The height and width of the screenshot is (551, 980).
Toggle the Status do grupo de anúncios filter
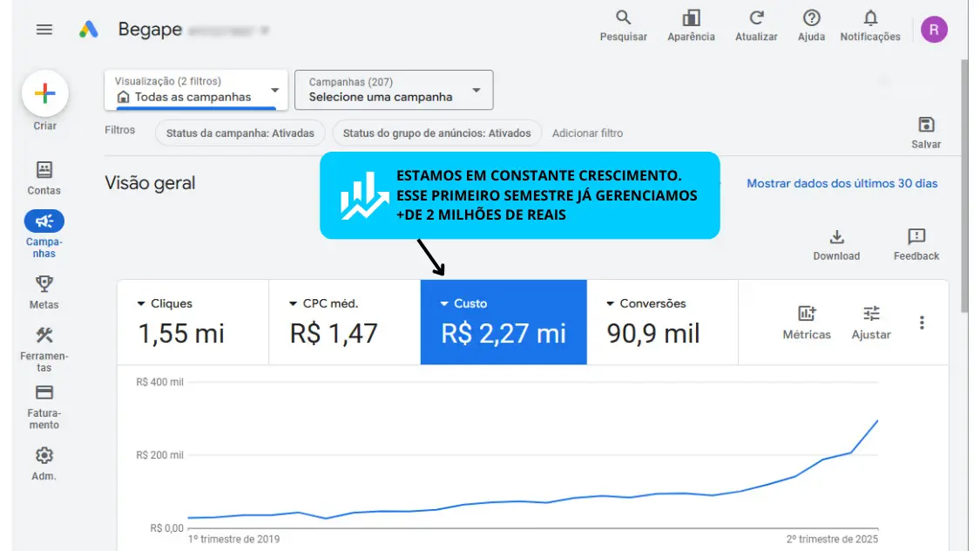tap(436, 133)
